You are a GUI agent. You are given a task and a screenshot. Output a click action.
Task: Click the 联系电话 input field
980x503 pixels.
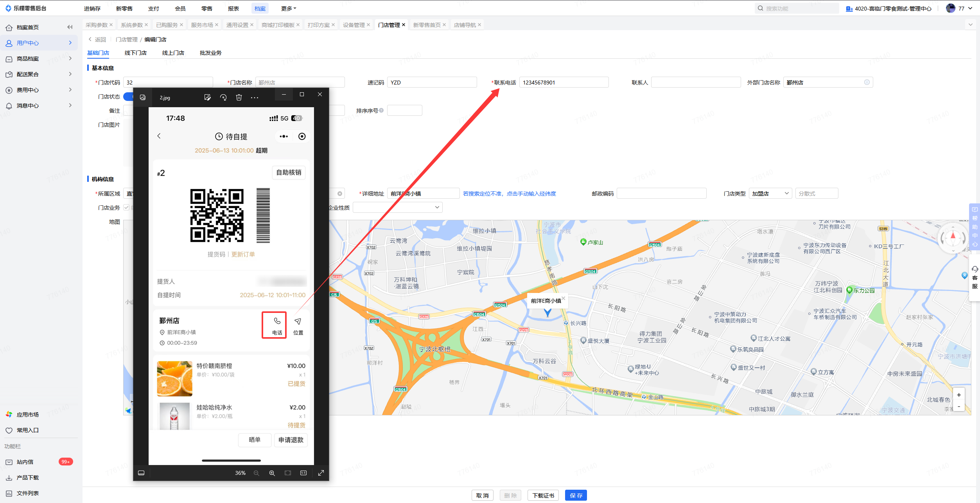(564, 82)
